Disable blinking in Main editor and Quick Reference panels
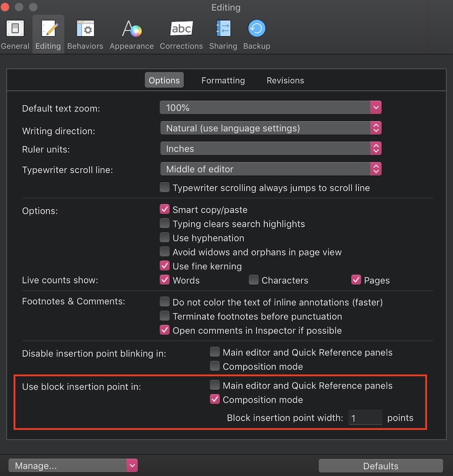This screenshot has width=453, height=476. tap(215, 352)
